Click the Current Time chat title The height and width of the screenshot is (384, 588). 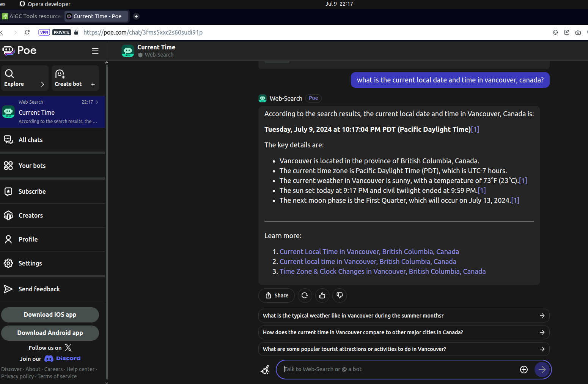tap(156, 47)
